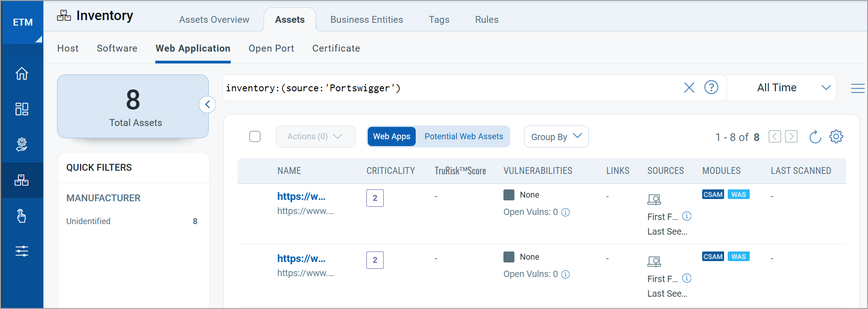Switch to the Business Entities tab
The height and width of the screenshot is (309, 868).
[366, 20]
